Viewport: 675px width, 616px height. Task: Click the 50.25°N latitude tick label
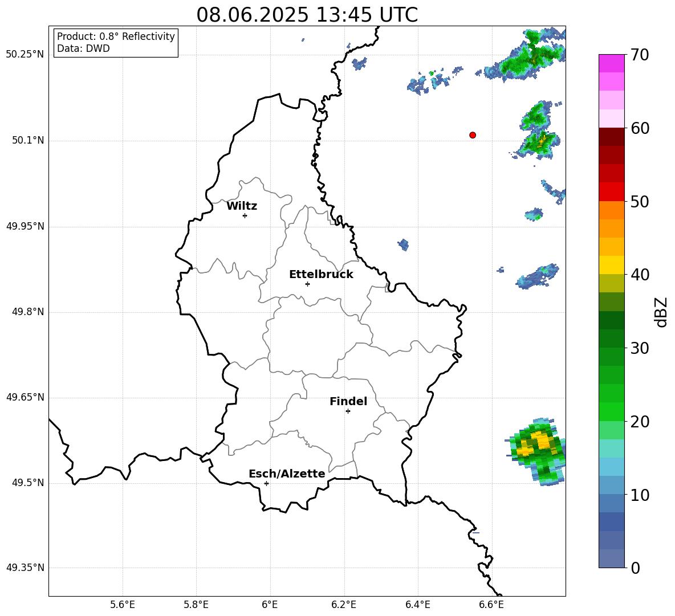point(25,55)
